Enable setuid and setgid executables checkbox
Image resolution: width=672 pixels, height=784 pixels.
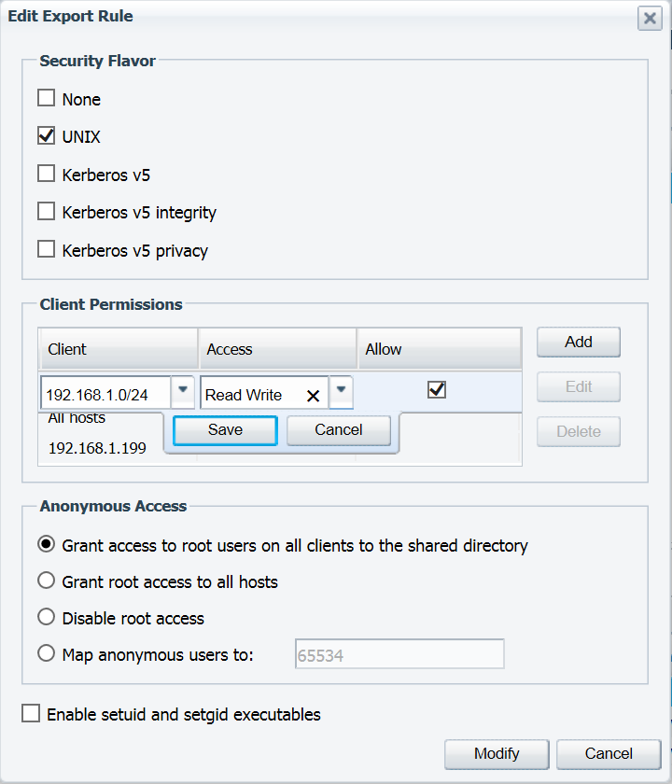31,713
